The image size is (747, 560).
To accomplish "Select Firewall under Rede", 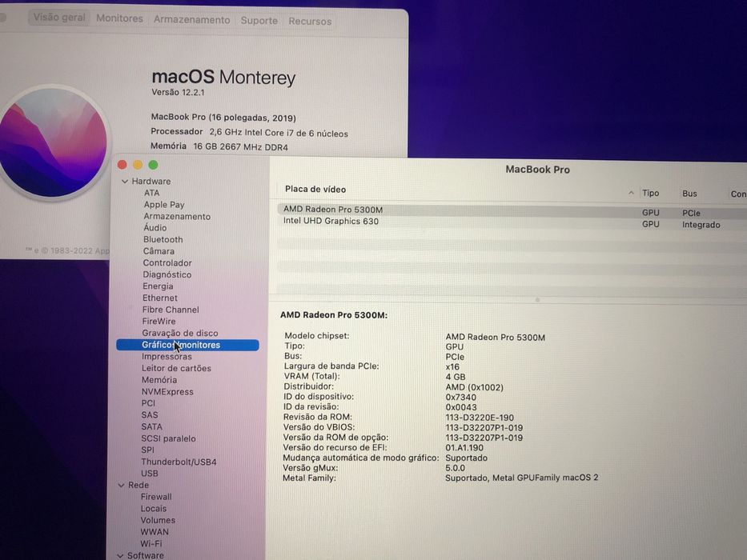I will 156,497.
